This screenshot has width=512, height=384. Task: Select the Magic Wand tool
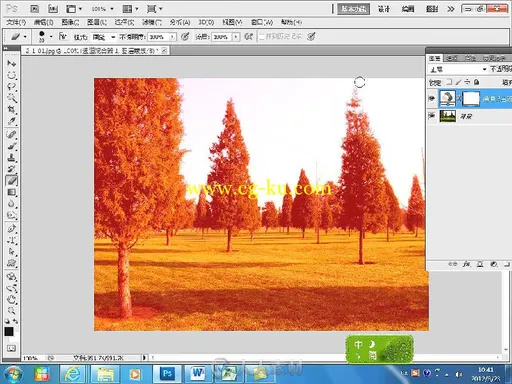(12, 98)
